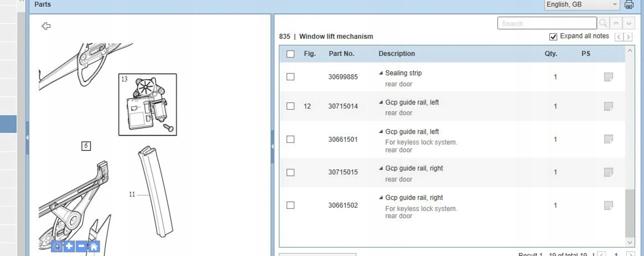Reset diagram view with home icon

tap(94, 246)
